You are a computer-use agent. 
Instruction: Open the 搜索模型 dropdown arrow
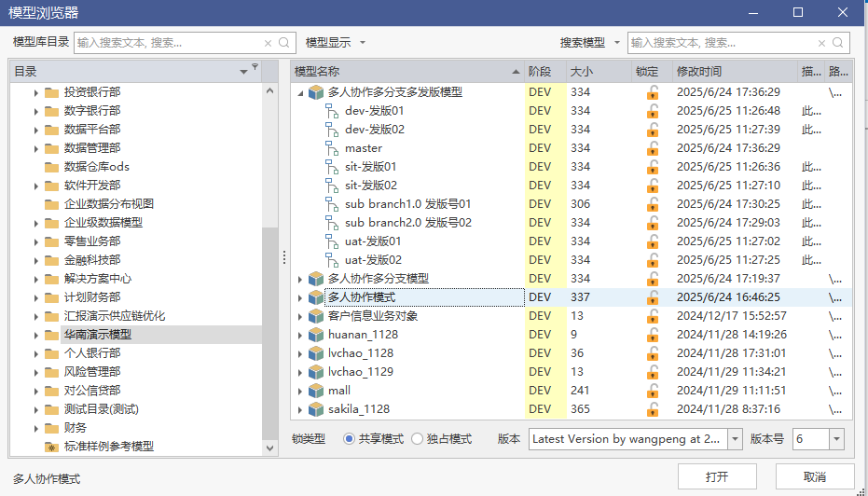tap(616, 43)
